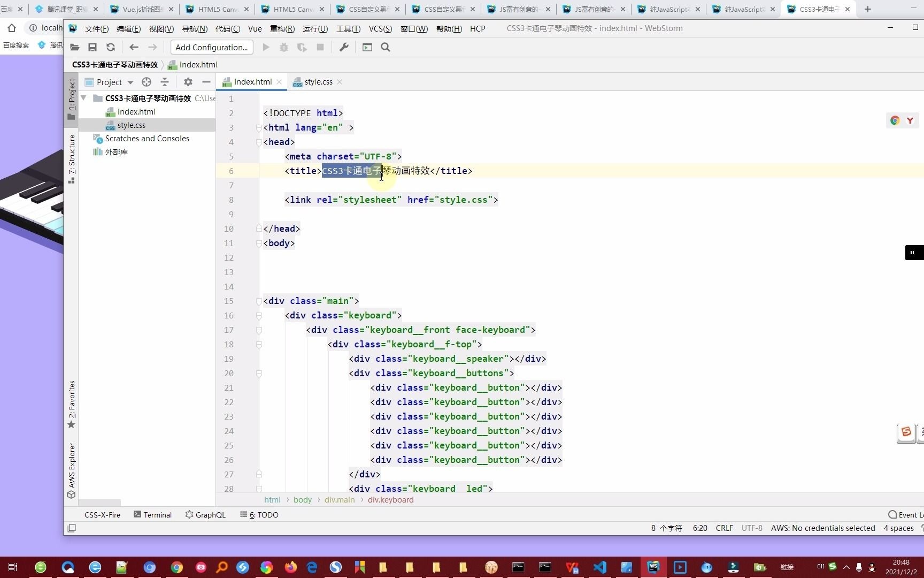924x578 pixels.
Task: Fold the keyboard__buttons div at line 20
Action: (x=259, y=373)
